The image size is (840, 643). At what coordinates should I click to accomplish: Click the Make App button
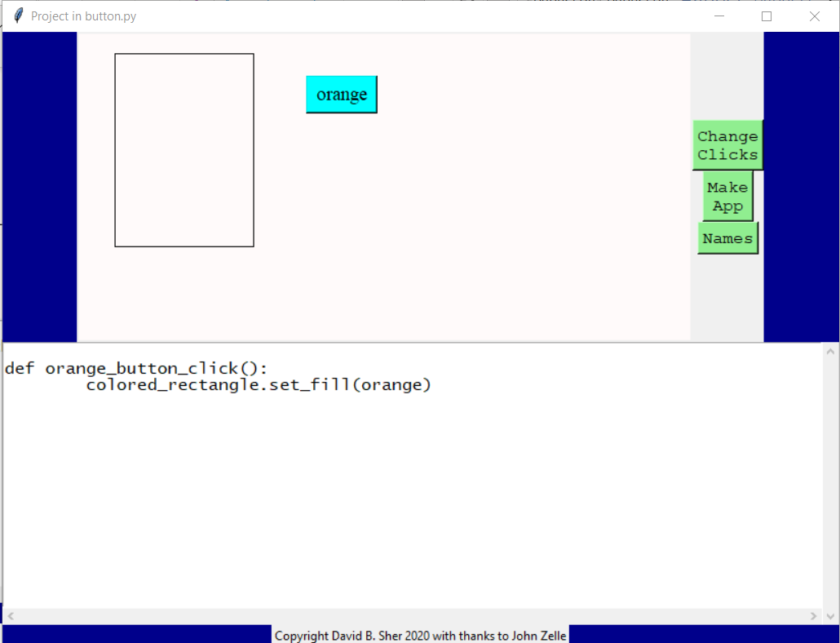(x=727, y=196)
